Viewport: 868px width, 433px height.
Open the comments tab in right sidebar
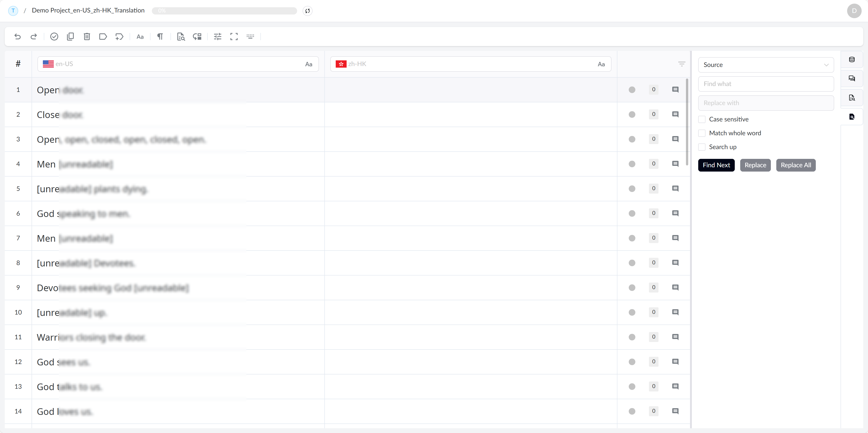tap(851, 79)
